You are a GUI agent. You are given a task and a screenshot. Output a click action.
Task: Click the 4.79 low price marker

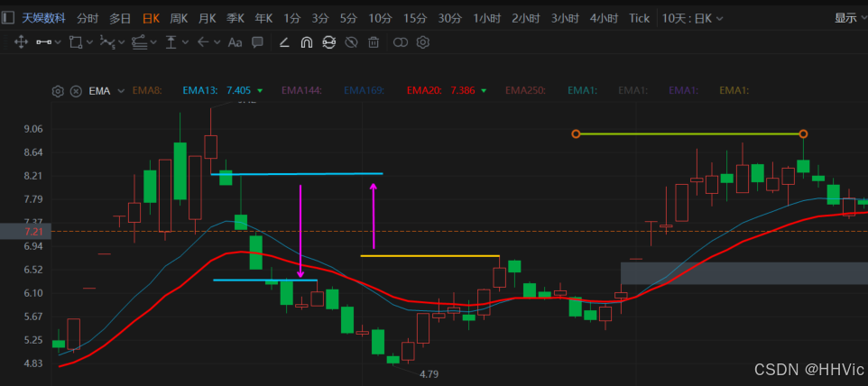click(x=429, y=374)
